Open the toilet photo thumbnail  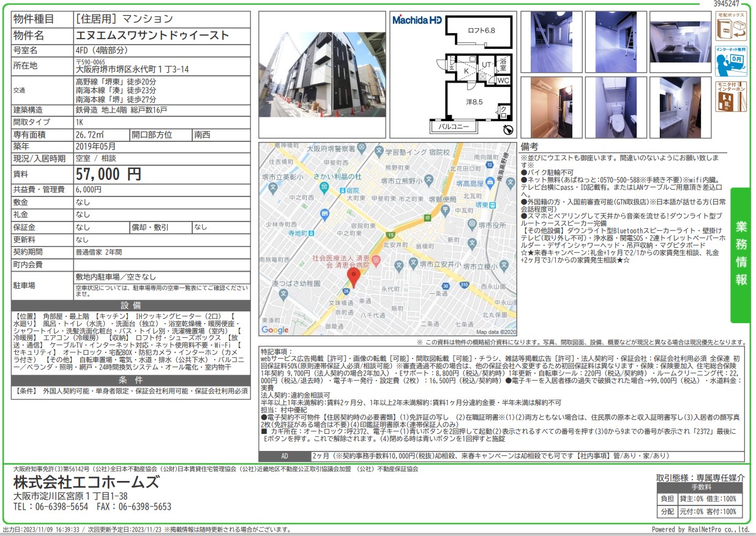point(616,107)
